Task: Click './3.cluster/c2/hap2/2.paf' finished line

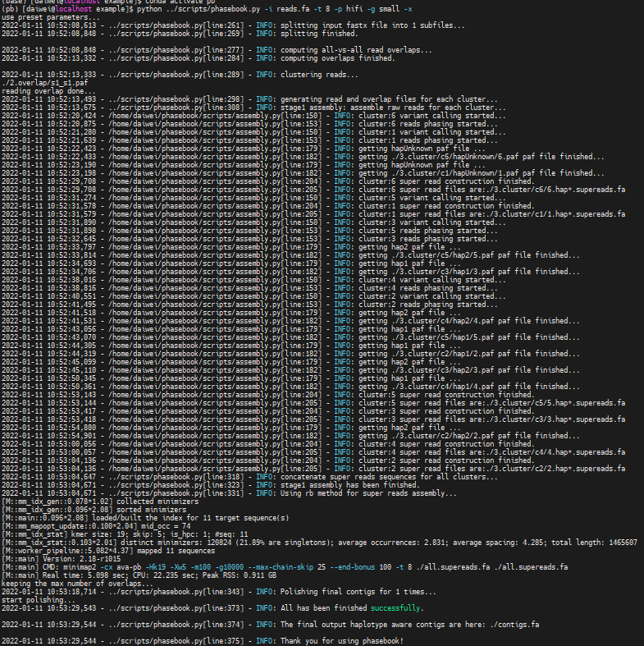Action: click(290, 437)
